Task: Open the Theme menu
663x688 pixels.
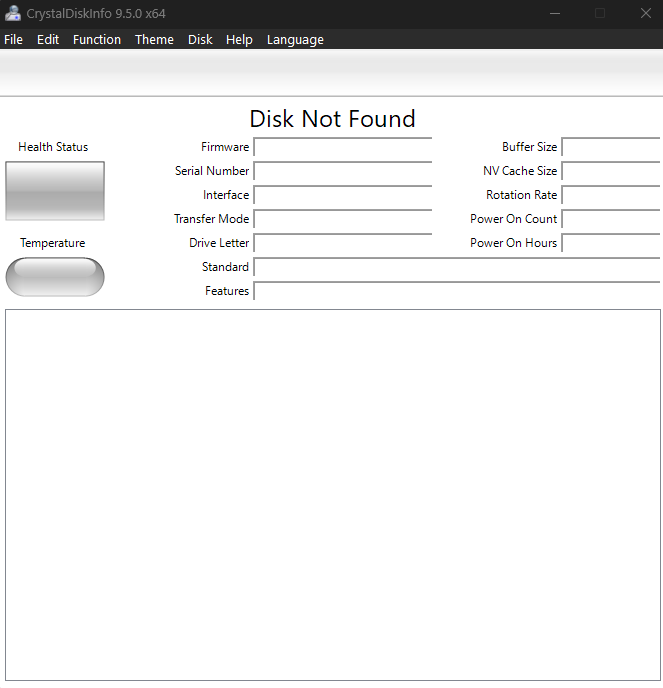Action: pyautogui.click(x=154, y=39)
